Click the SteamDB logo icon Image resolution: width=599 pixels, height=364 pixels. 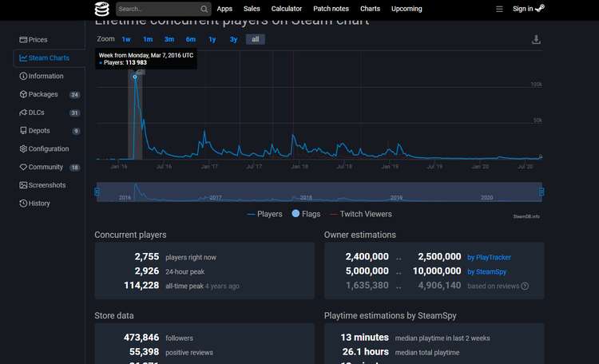click(101, 9)
